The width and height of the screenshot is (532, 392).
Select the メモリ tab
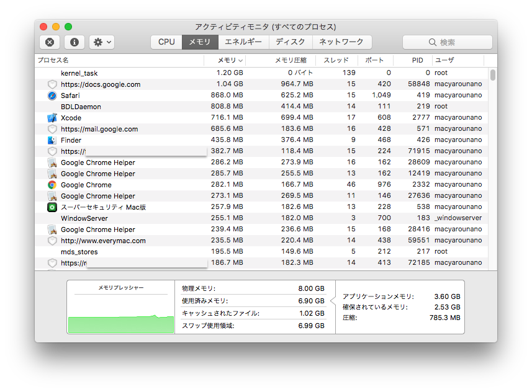(x=200, y=42)
